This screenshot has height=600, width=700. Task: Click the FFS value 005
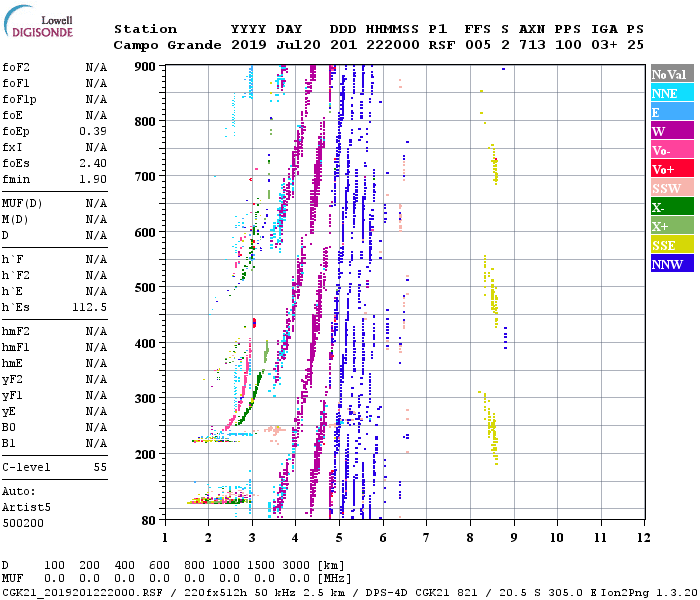(478, 45)
